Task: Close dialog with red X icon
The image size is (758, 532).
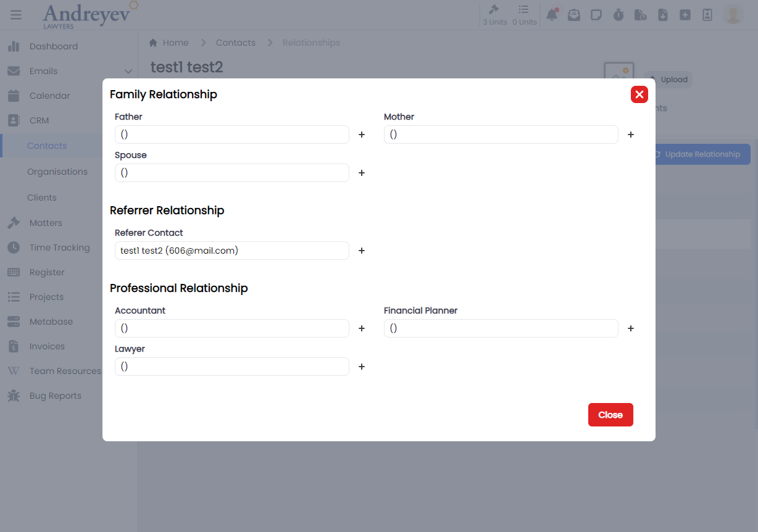Action: pyautogui.click(x=639, y=94)
